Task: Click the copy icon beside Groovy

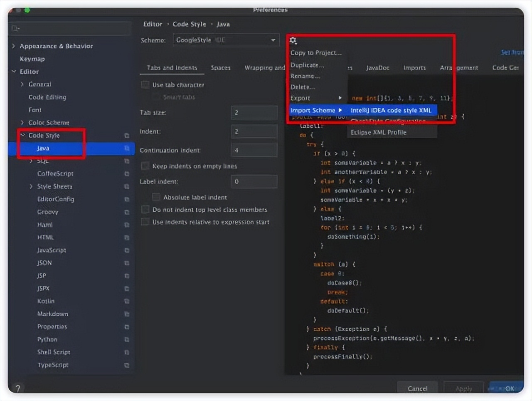Action: (x=127, y=212)
